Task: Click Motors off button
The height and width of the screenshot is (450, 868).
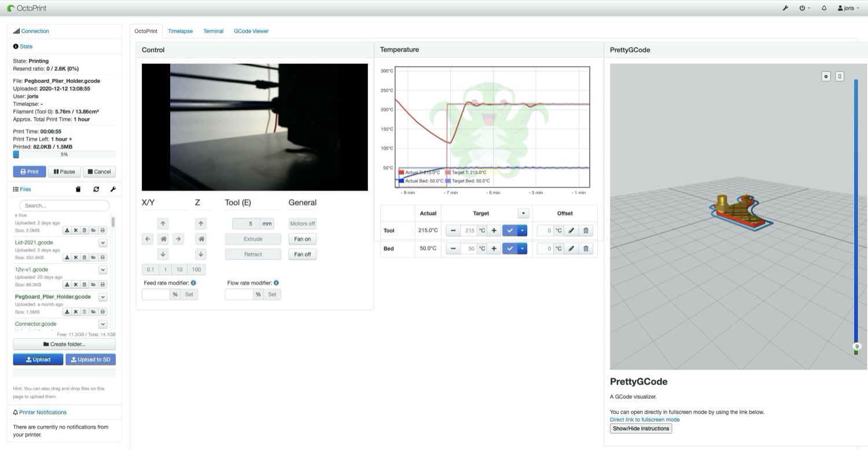Action: coord(303,224)
